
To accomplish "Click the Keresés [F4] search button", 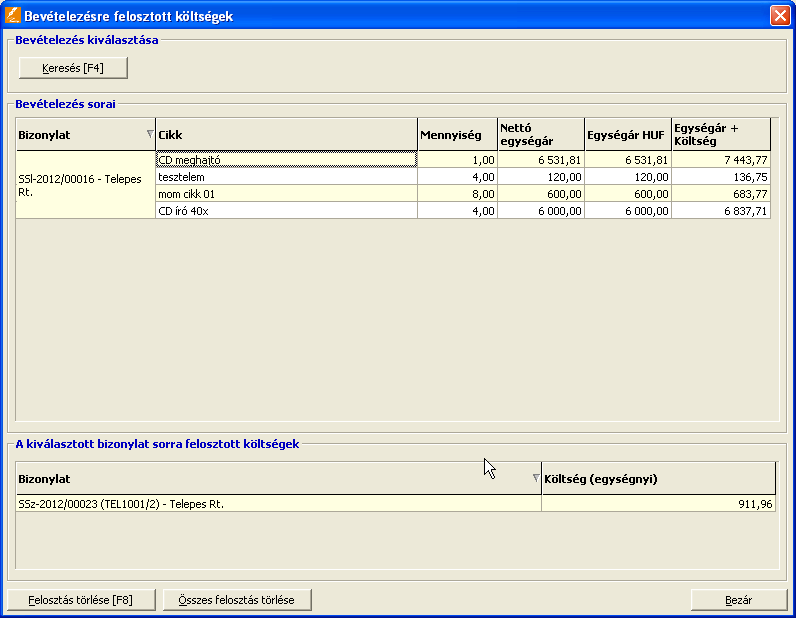I will tap(73, 68).
